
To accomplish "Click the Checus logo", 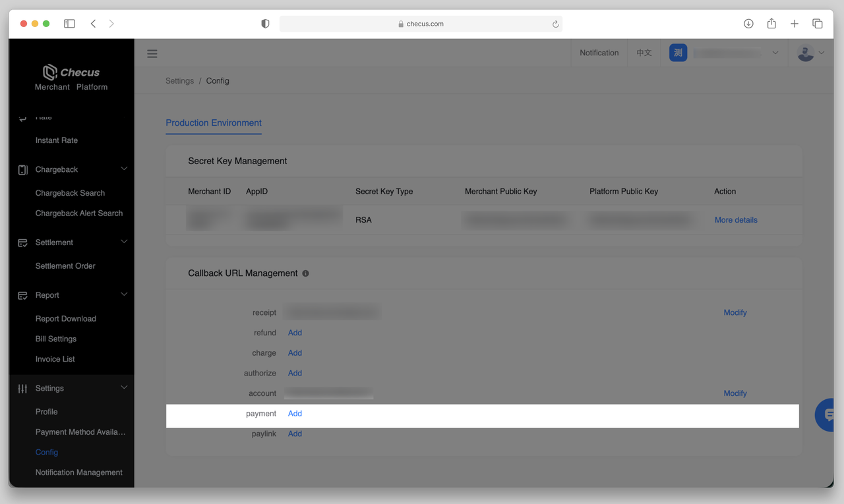I will click(x=71, y=72).
